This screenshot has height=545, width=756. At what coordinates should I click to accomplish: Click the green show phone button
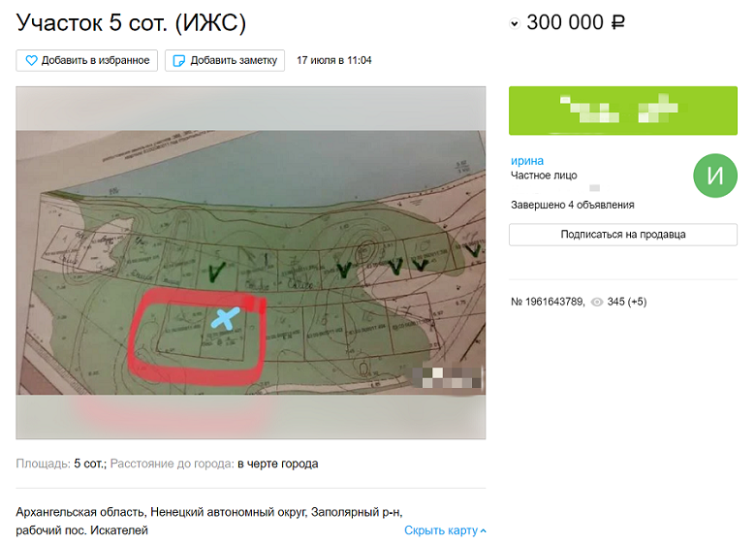(623, 111)
